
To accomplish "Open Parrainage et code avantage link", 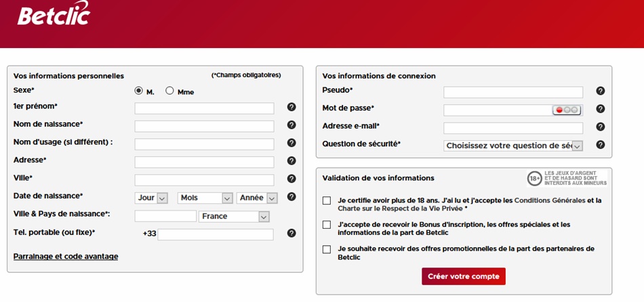I will pos(66,257).
